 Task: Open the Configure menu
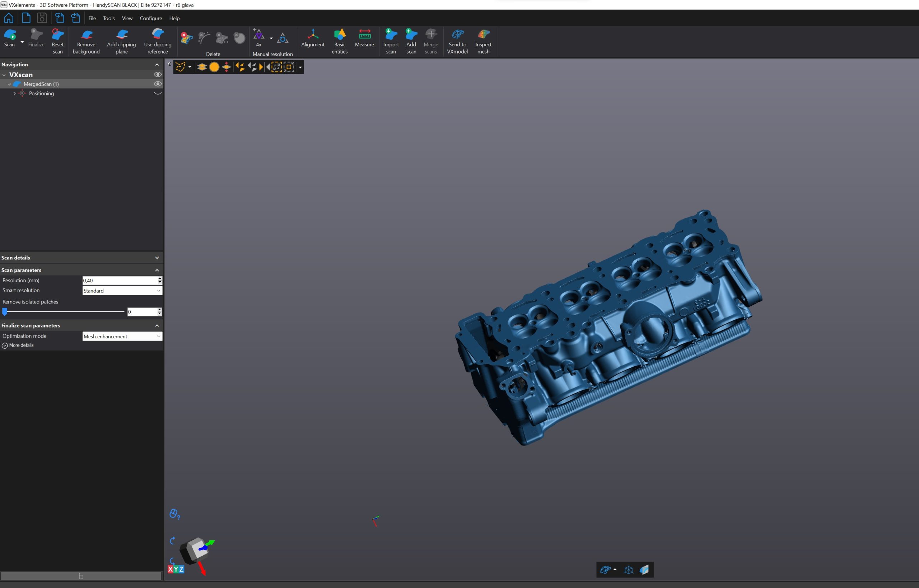click(x=150, y=18)
